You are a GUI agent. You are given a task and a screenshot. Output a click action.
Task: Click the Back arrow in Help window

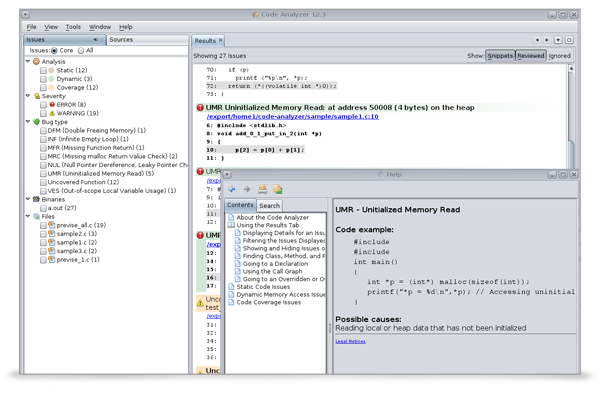click(232, 189)
